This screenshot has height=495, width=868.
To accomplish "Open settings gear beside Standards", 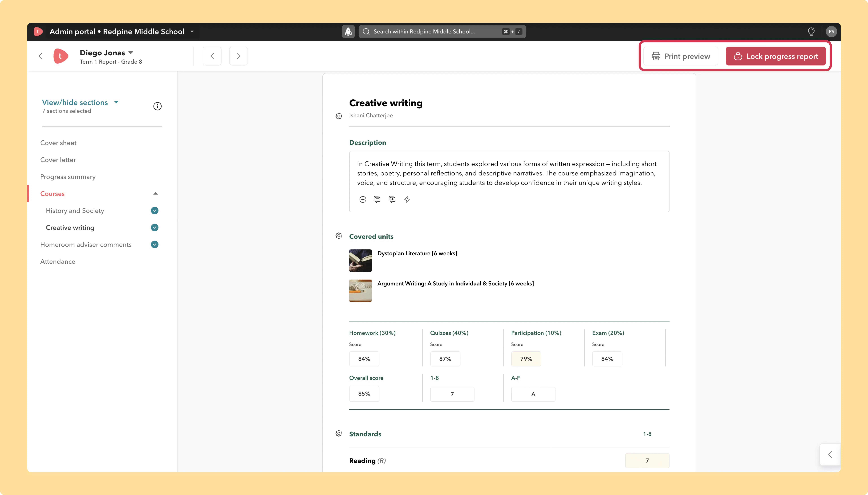I will point(339,433).
